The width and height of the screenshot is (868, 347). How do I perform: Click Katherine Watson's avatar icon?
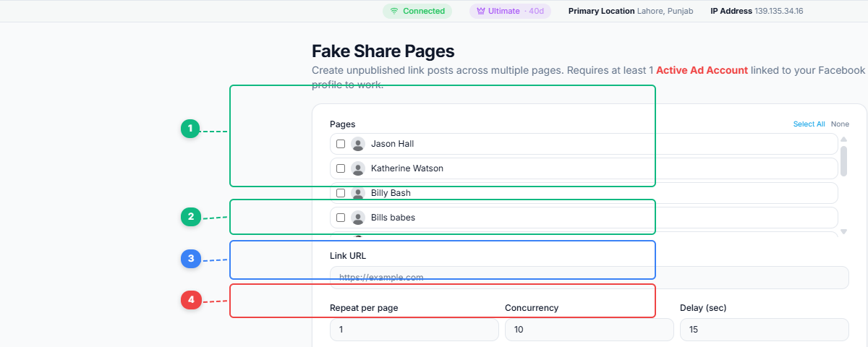click(357, 168)
